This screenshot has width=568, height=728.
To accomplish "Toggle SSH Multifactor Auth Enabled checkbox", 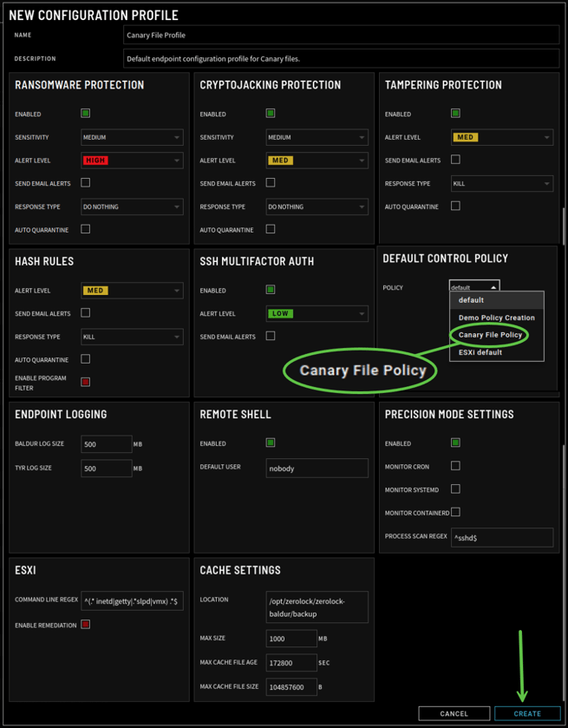I will pos(271,290).
